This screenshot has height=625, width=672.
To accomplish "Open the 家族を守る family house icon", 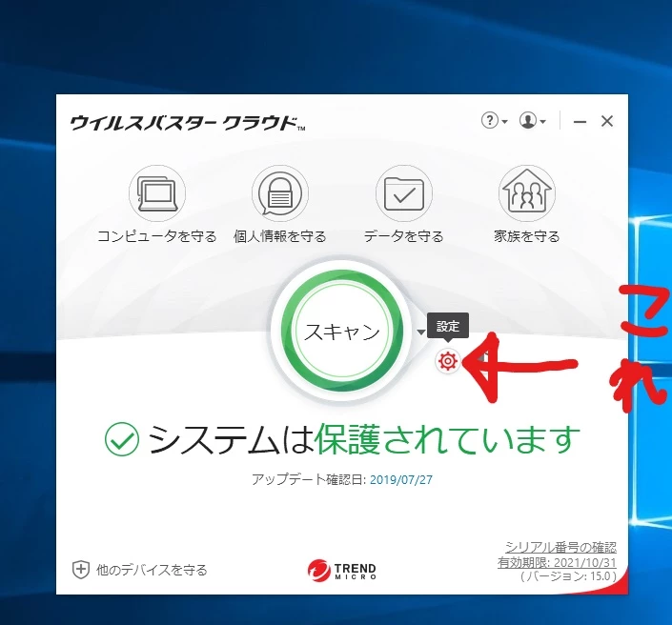I will point(527,193).
